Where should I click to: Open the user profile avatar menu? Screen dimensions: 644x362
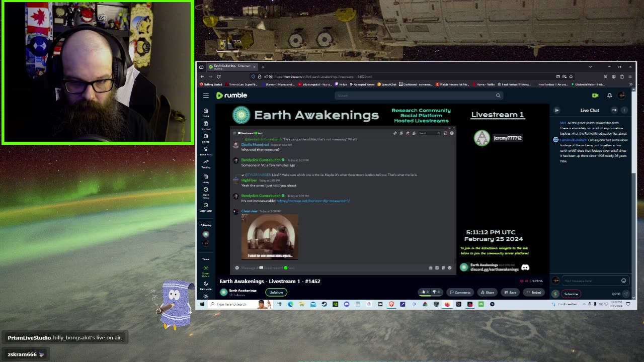(622, 96)
